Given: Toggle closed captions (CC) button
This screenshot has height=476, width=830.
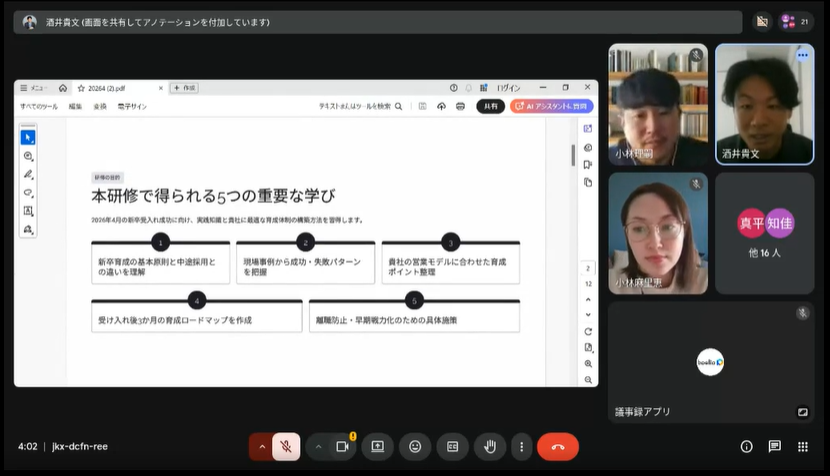Looking at the screenshot, I should 453,447.
